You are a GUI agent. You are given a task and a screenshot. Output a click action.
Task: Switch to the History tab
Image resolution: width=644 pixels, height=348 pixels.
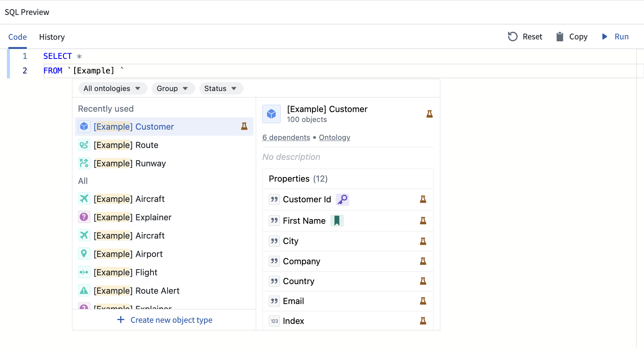(52, 37)
